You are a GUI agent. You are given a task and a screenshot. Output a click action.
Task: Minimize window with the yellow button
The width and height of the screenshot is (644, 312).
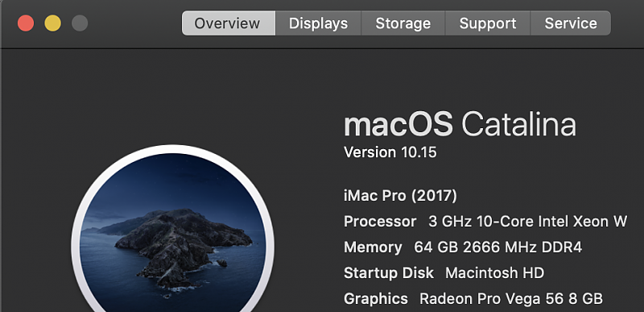[52, 23]
